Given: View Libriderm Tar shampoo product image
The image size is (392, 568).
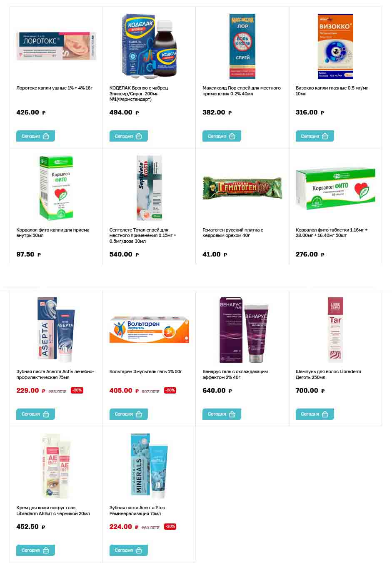Looking at the screenshot, I should [335, 330].
